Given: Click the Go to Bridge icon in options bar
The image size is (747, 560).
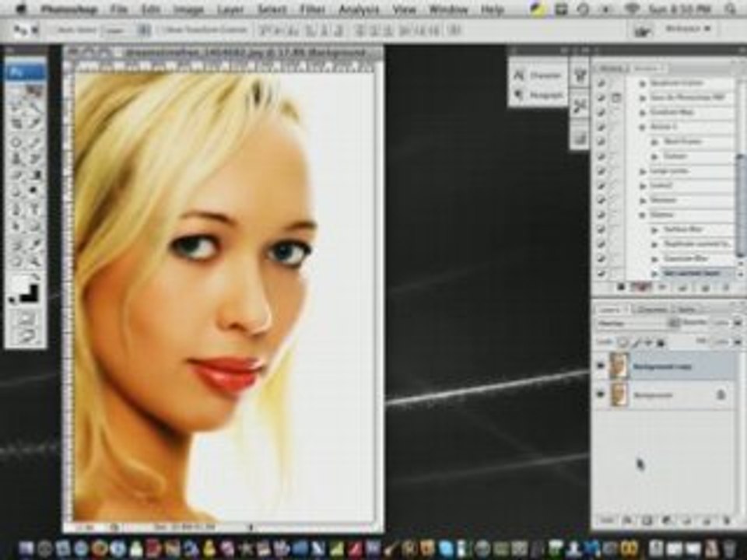Looking at the screenshot, I should [642, 31].
